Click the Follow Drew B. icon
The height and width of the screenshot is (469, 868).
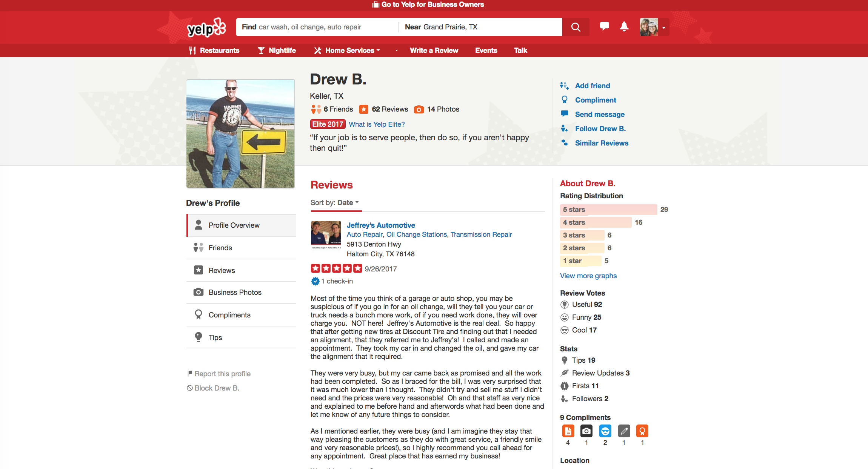point(565,129)
